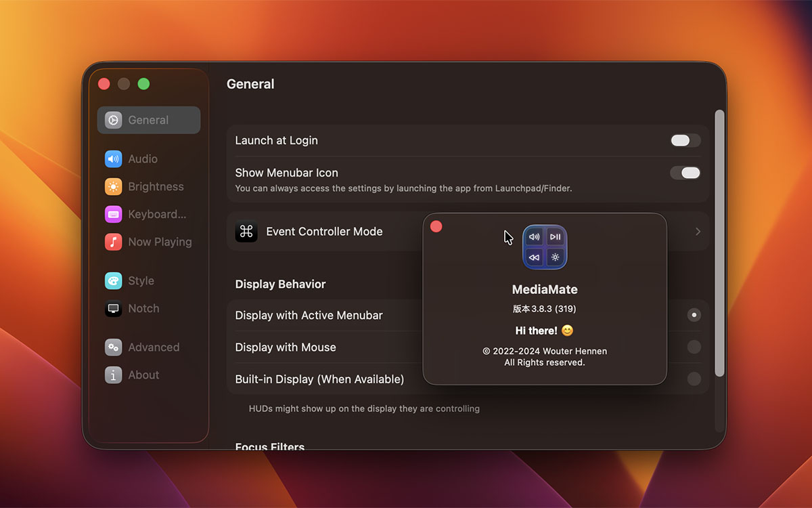Open Now Playing music note icon
812x508 pixels.
(x=113, y=242)
